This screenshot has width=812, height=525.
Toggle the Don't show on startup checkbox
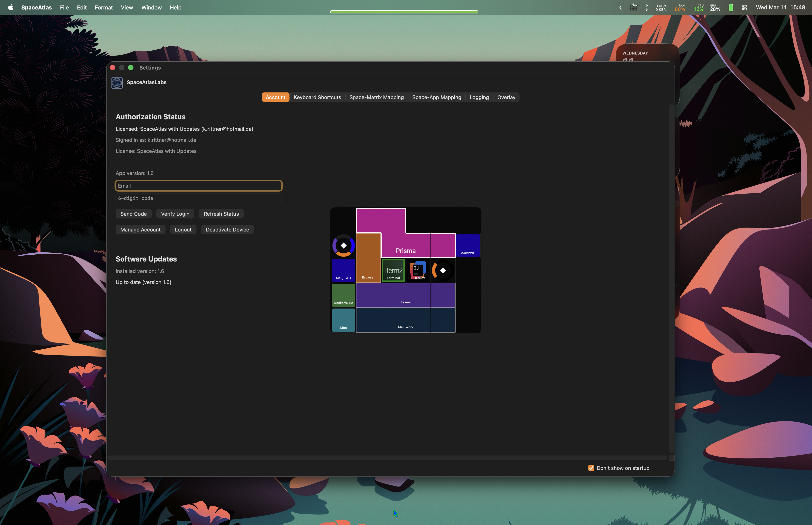click(x=591, y=468)
